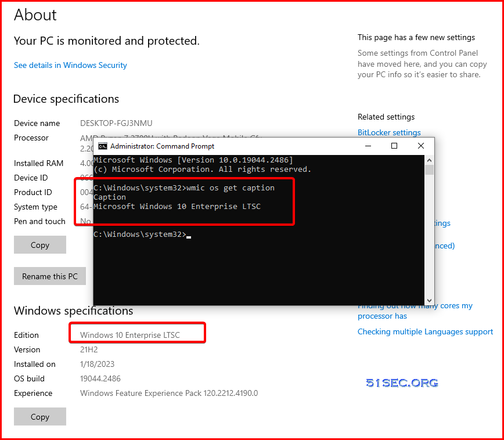The height and width of the screenshot is (440, 504).
Task: Click the Command Prompt scroll down arrow
Action: pyautogui.click(x=429, y=301)
